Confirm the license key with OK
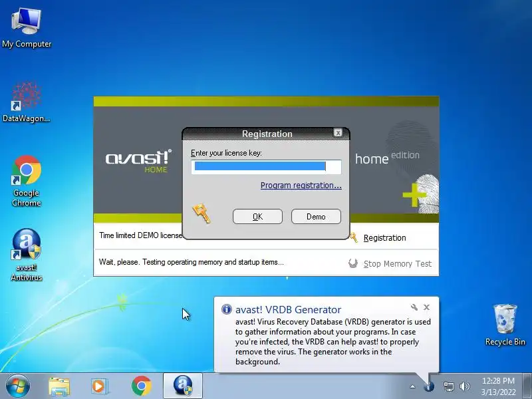 [x=257, y=217]
